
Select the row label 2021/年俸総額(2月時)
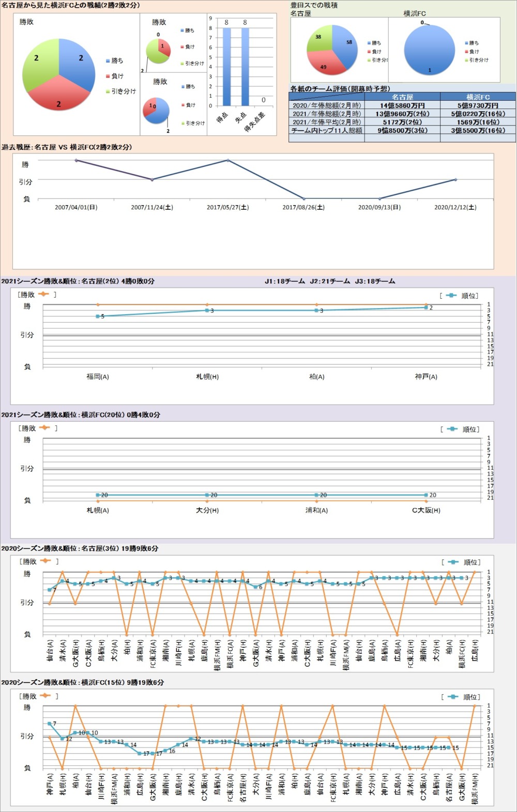[x=327, y=114]
